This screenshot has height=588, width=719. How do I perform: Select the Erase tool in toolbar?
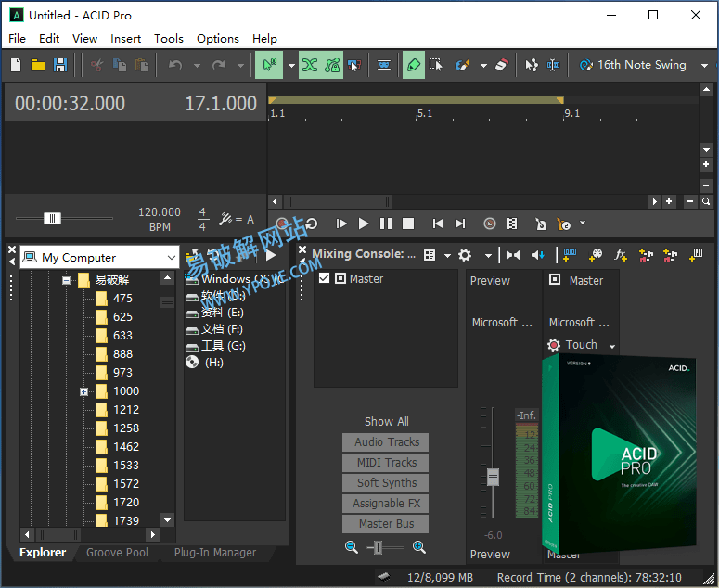point(502,65)
